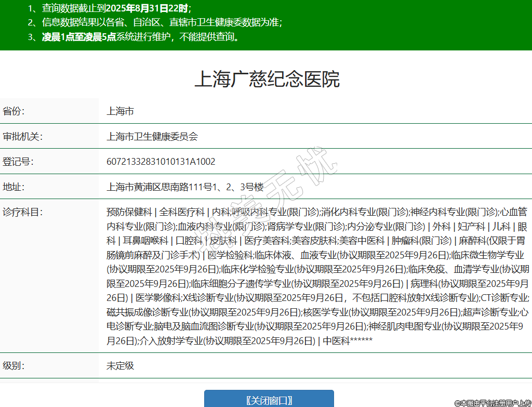Select the level value 未定级
532x407 pixels.
(x=120, y=365)
